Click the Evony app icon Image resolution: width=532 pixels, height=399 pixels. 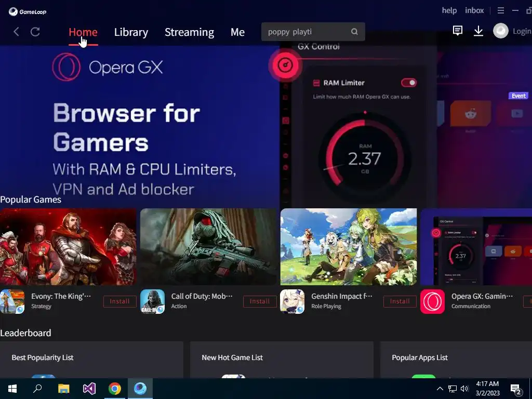tap(12, 301)
